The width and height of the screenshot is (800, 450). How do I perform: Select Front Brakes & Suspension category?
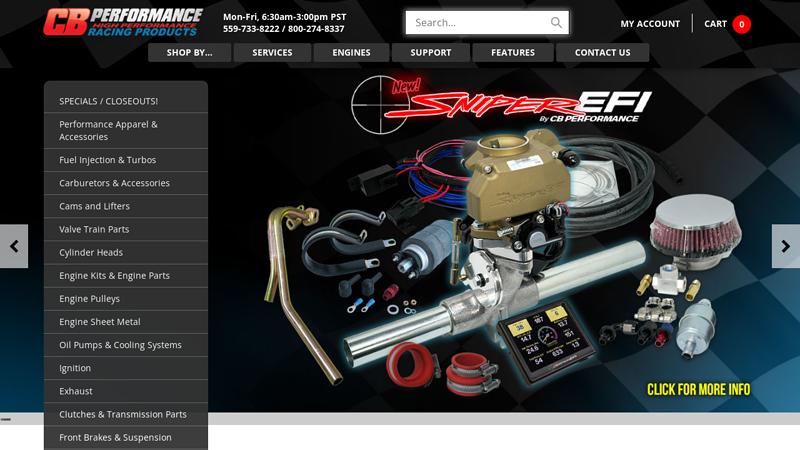[126, 438]
